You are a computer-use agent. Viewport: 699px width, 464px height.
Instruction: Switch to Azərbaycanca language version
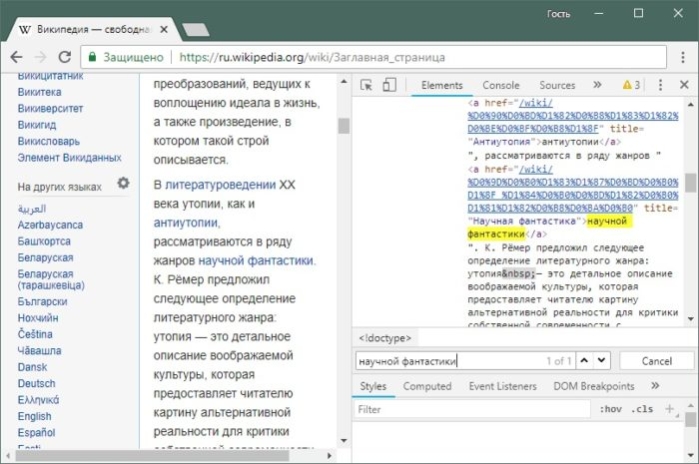tap(50, 225)
